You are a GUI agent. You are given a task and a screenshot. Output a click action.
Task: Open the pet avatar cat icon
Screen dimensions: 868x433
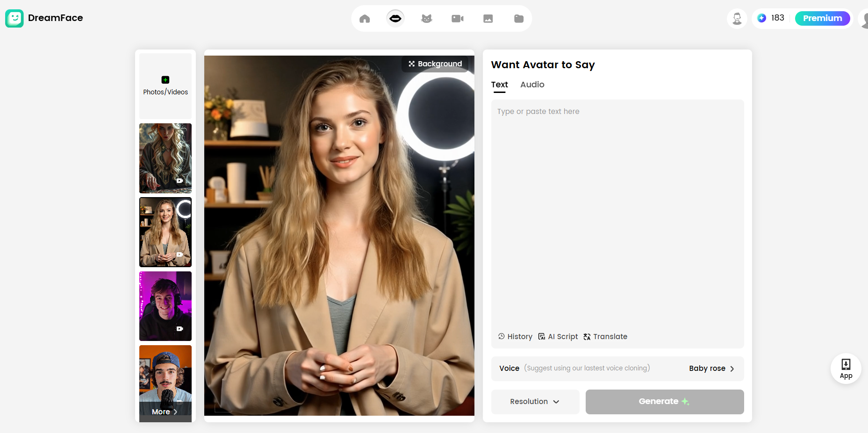pos(426,18)
